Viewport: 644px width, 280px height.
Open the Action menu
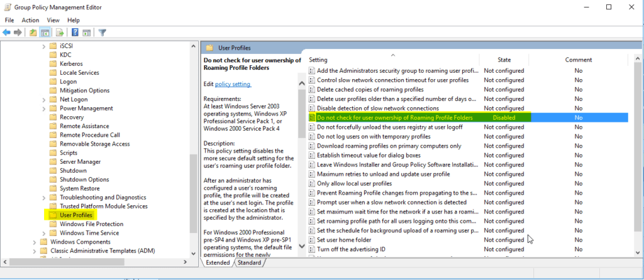[x=30, y=20]
